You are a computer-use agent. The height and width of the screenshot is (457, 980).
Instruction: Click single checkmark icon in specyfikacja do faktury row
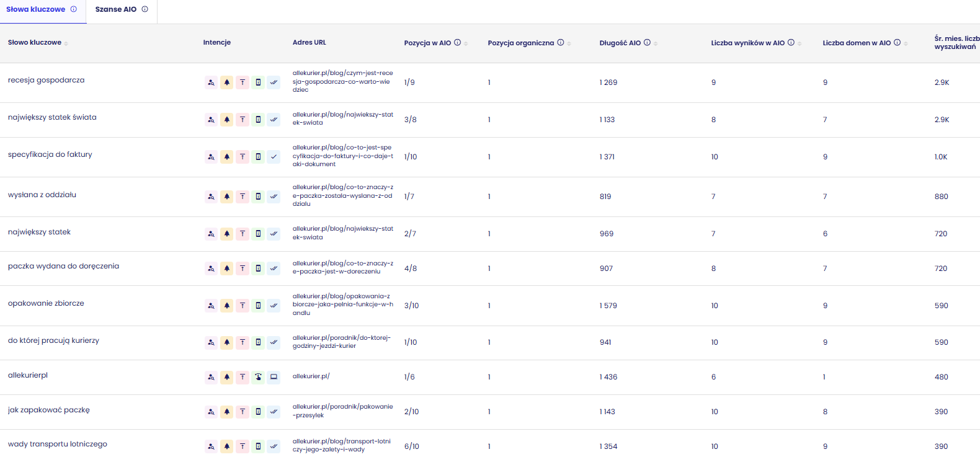click(x=274, y=157)
